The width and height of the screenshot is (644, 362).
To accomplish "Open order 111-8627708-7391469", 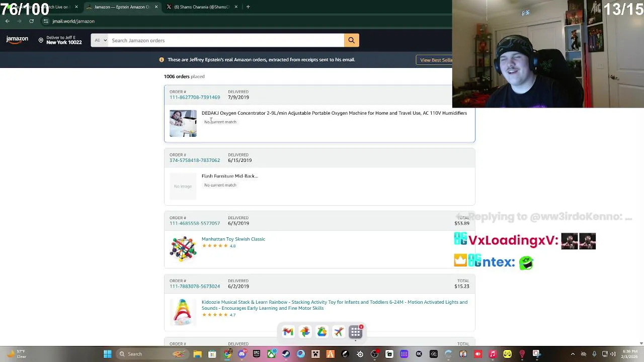I will pyautogui.click(x=195, y=97).
